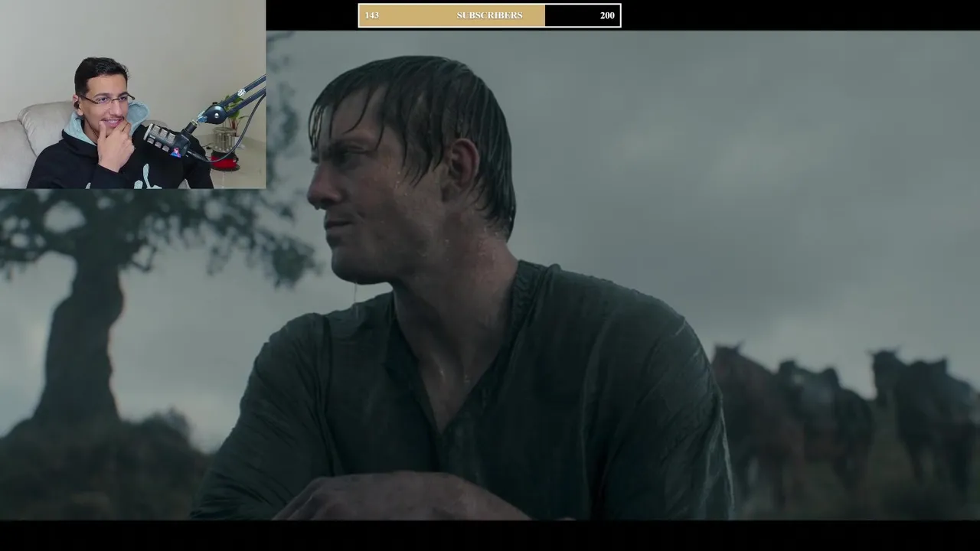Click the subscribers goal progress bar
Image resolution: width=980 pixels, height=551 pixels.
coord(489,15)
